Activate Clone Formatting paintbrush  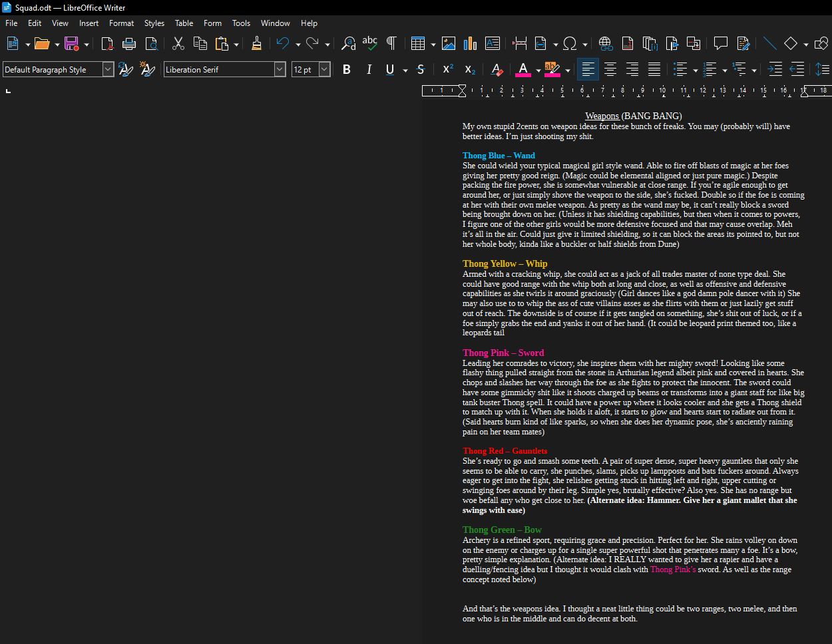pyautogui.click(x=256, y=43)
